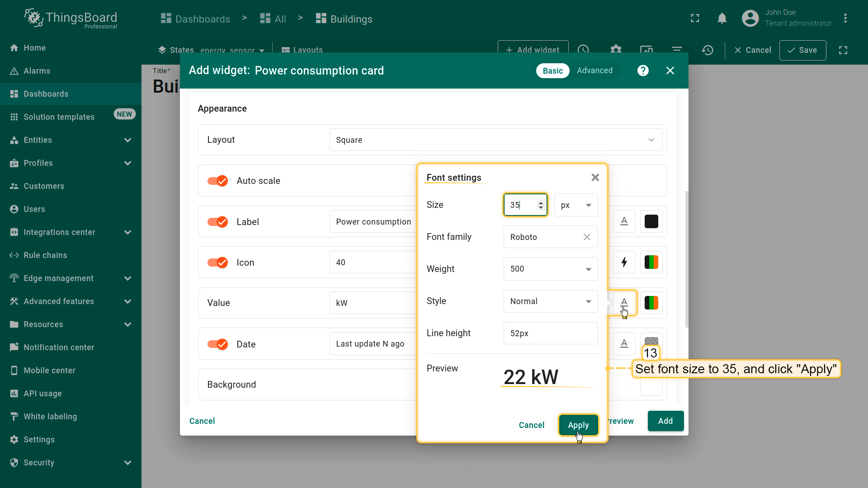
Task: Click the Apply button in Font settings
Action: [578, 425]
